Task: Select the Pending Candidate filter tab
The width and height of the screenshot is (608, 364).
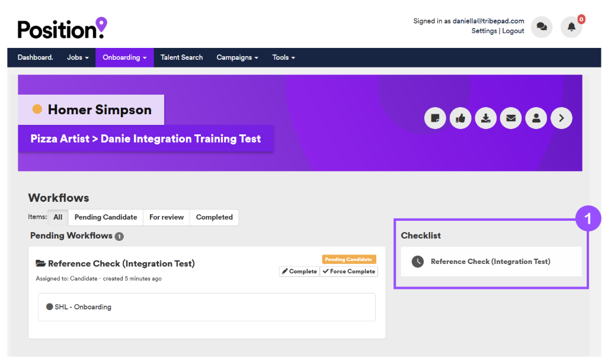Action: point(106,217)
